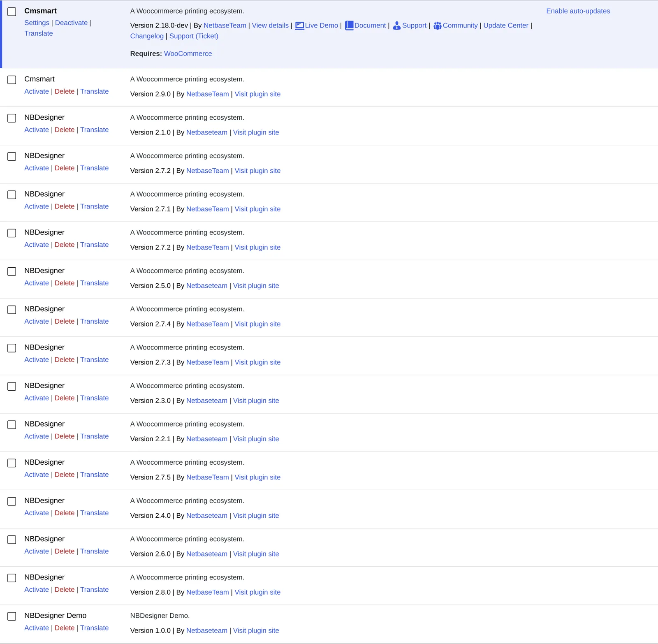Image resolution: width=658 pixels, height=644 pixels.
Task: Translate the active Cmsmart plugin
Action: [x=38, y=33]
